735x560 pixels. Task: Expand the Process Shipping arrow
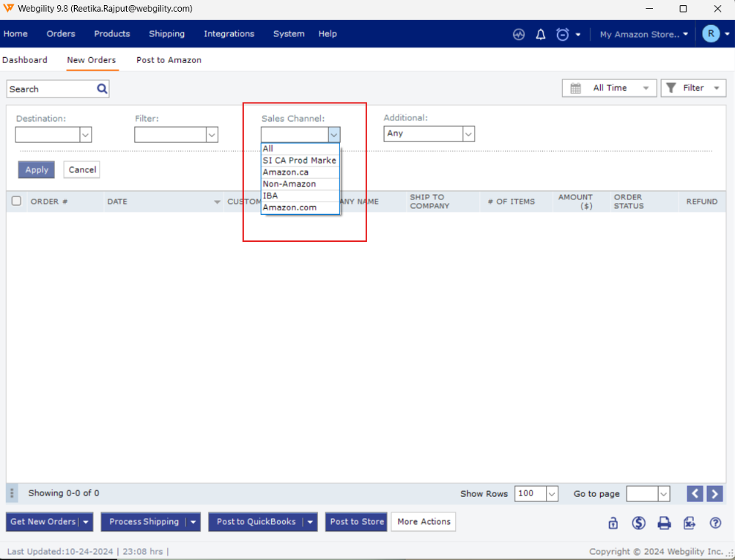(x=193, y=522)
